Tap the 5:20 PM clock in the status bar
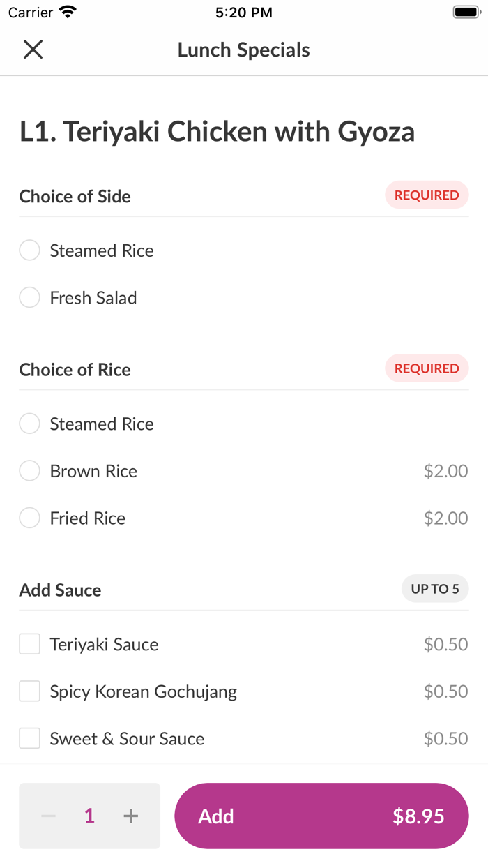This screenshot has height=868, width=488. point(244,11)
